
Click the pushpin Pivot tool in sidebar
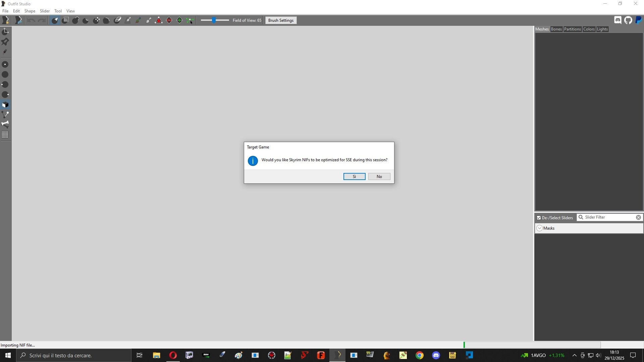(x=5, y=42)
